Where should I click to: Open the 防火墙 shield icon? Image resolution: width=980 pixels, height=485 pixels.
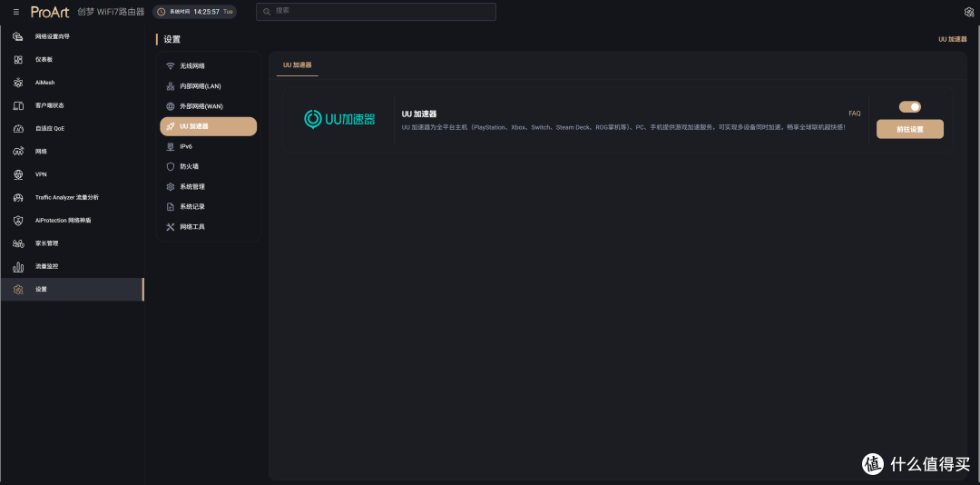[170, 166]
